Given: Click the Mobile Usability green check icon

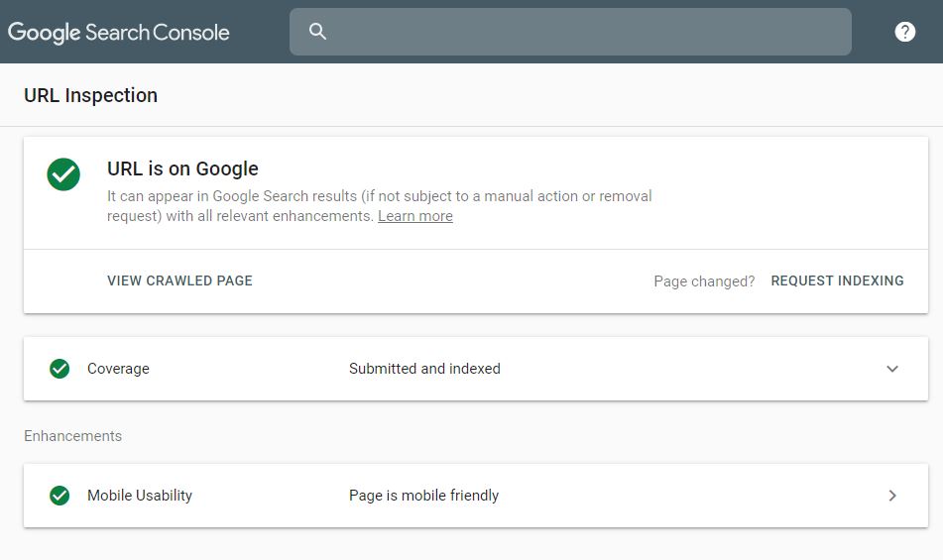Looking at the screenshot, I should point(59,496).
